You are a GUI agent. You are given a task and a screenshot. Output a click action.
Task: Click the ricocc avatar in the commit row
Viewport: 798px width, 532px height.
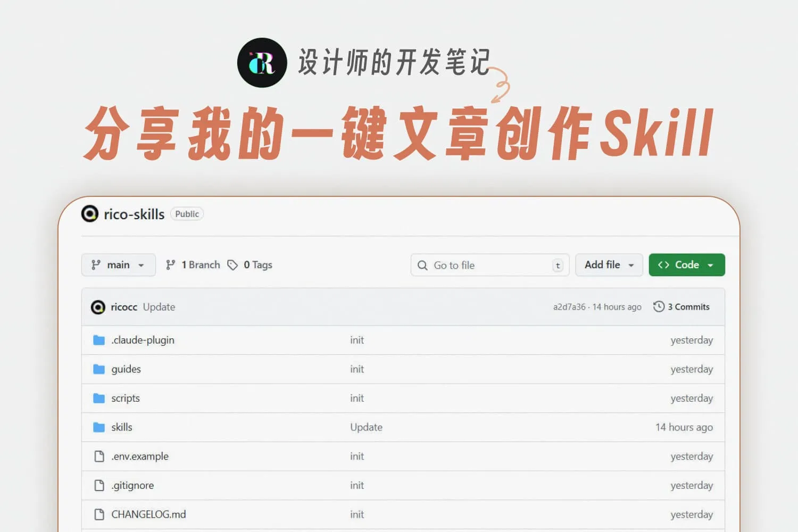point(98,307)
